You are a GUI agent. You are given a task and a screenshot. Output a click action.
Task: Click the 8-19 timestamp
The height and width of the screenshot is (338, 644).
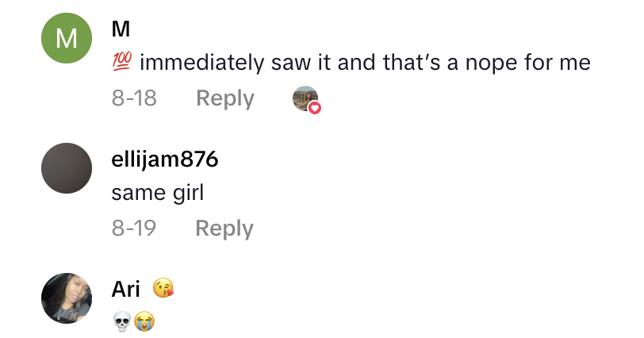pyautogui.click(x=134, y=229)
